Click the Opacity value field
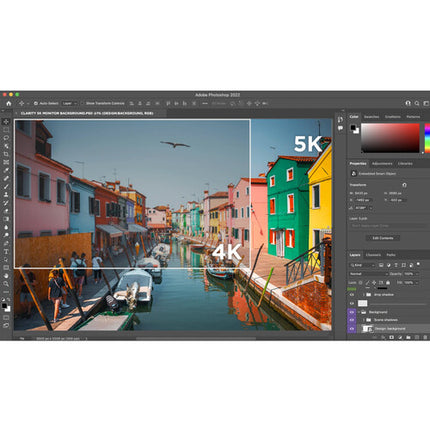 pyautogui.click(x=409, y=274)
